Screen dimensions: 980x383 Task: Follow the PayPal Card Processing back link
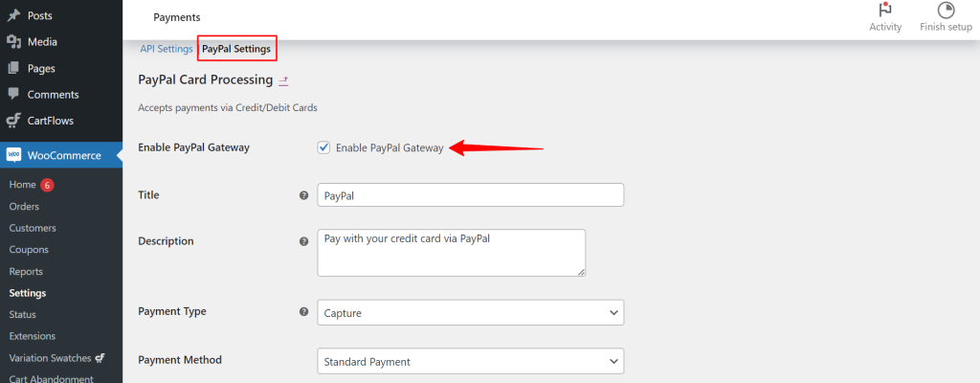[x=283, y=80]
